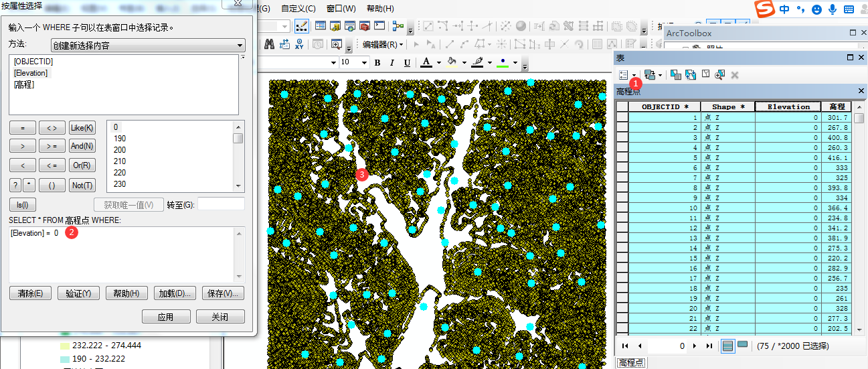The image size is (868, 369).
Task: Click the Or(R) operator button
Action: (82, 165)
